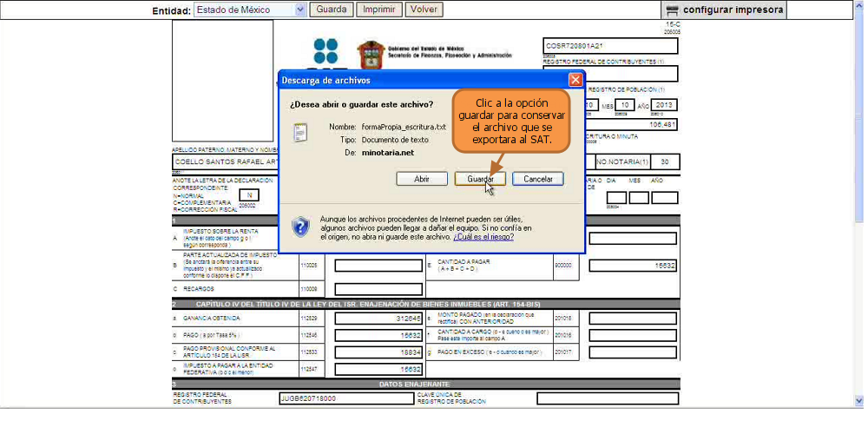Click the Imprimir button
This screenshot has width=868, height=434.
coord(379,10)
